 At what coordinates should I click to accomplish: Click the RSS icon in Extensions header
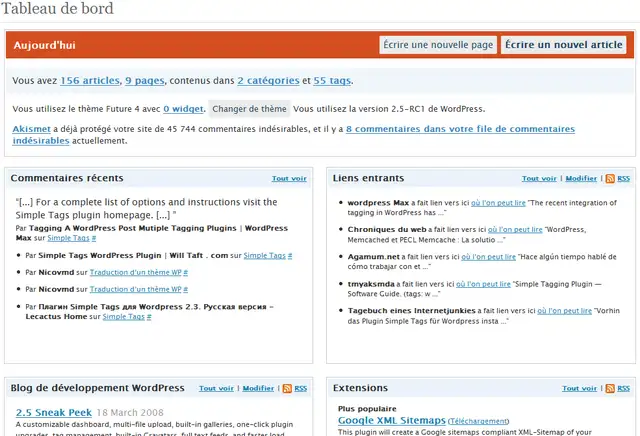(x=610, y=388)
